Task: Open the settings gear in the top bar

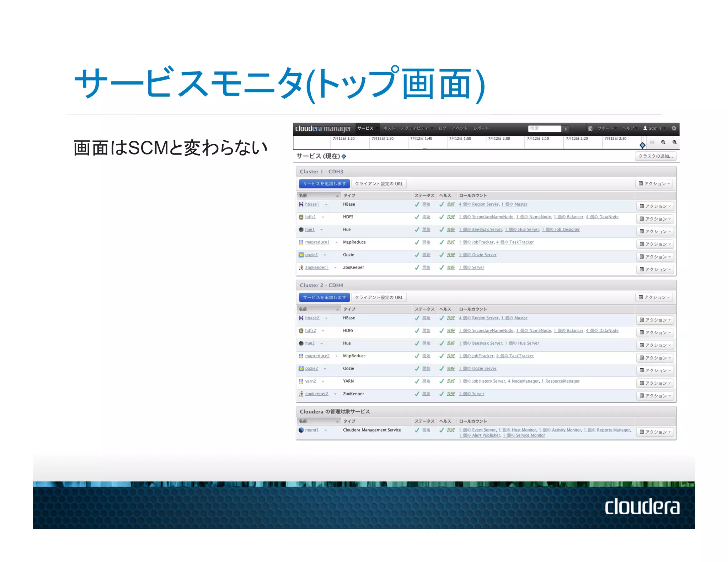Action: coord(674,128)
